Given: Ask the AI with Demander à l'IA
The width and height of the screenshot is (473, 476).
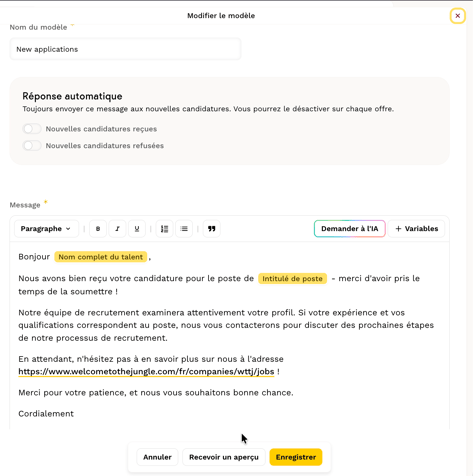Looking at the screenshot, I should click(350, 229).
